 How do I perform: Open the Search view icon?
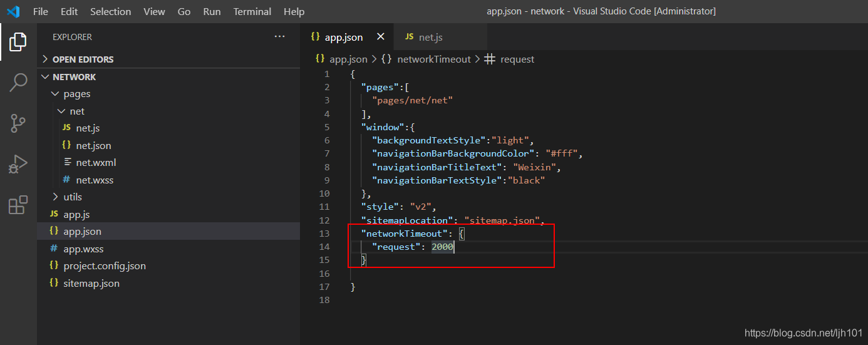point(18,82)
